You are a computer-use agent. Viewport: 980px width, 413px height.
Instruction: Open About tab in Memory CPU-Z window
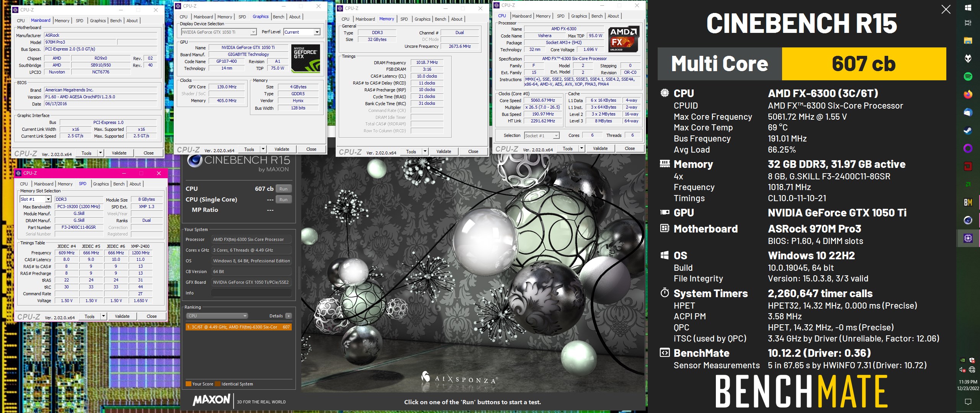coord(457,19)
